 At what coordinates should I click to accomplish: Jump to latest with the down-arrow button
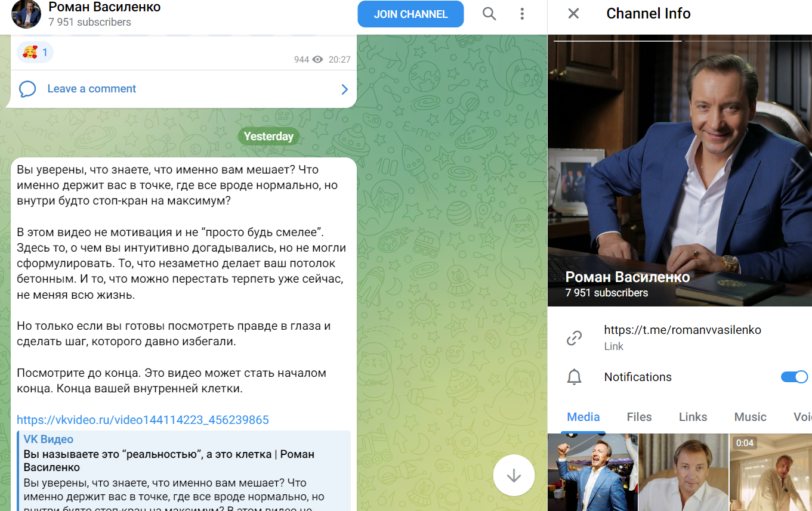coord(514,475)
